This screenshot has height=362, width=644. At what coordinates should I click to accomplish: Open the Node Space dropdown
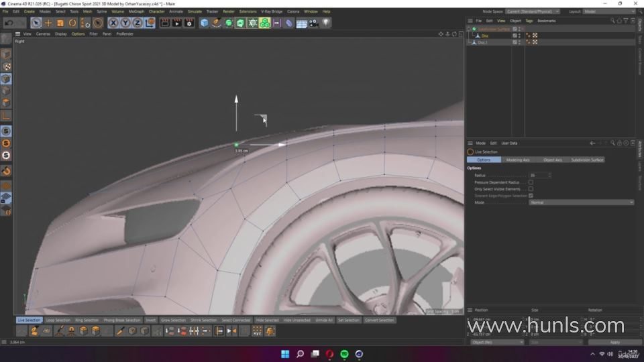(x=532, y=11)
